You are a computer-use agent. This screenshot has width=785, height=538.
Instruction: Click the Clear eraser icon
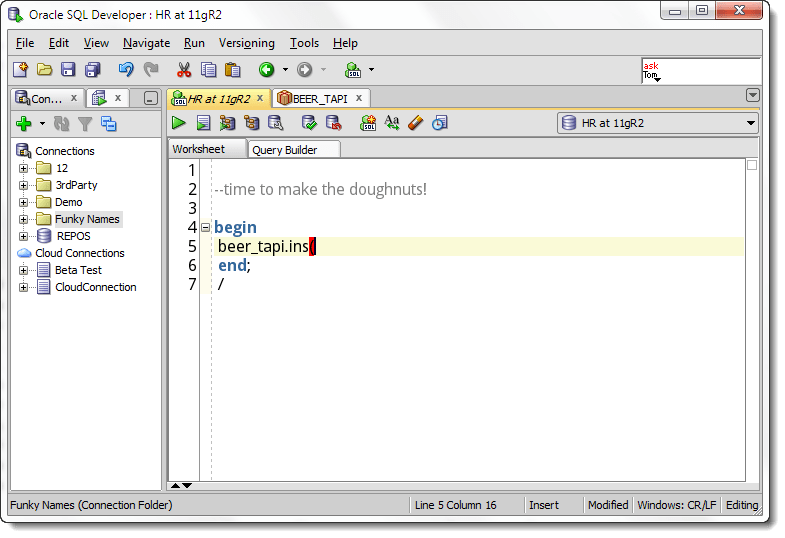416,123
